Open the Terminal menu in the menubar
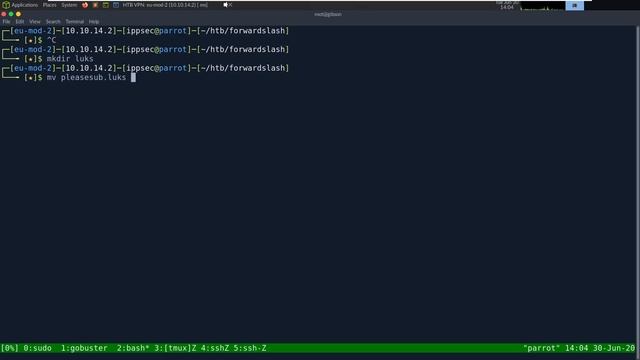The height and width of the screenshot is (360, 640). pyautogui.click(x=74, y=22)
